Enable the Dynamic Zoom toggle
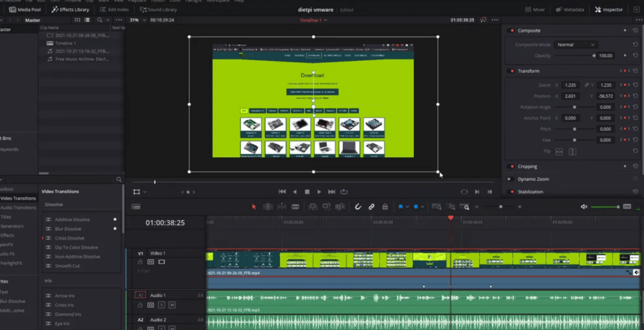This screenshot has width=644, height=330. pyautogui.click(x=511, y=179)
